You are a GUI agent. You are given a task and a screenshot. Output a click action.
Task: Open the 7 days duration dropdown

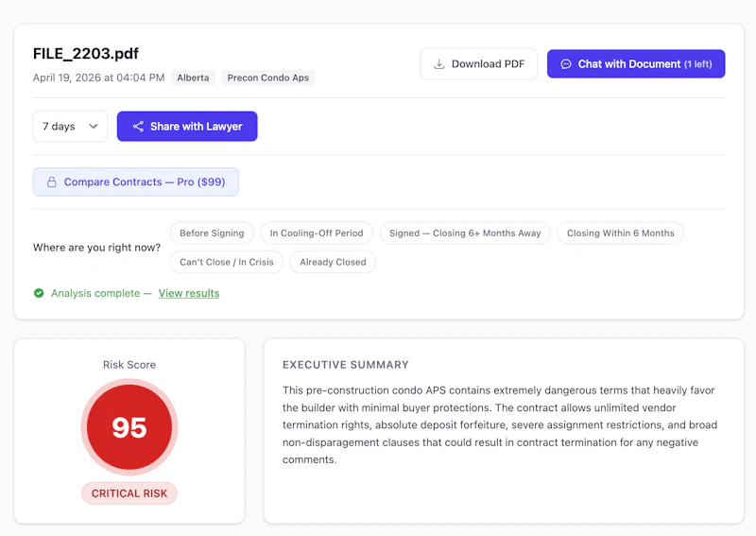click(x=70, y=127)
